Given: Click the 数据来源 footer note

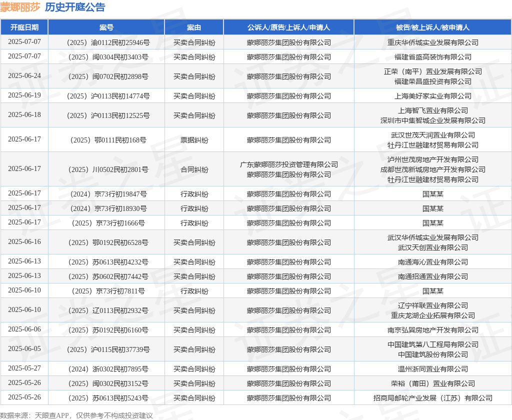Looking at the screenshot, I should 76,415.
